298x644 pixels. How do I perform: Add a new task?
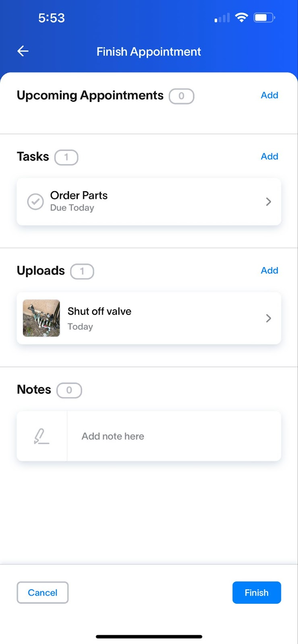point(269,157)
